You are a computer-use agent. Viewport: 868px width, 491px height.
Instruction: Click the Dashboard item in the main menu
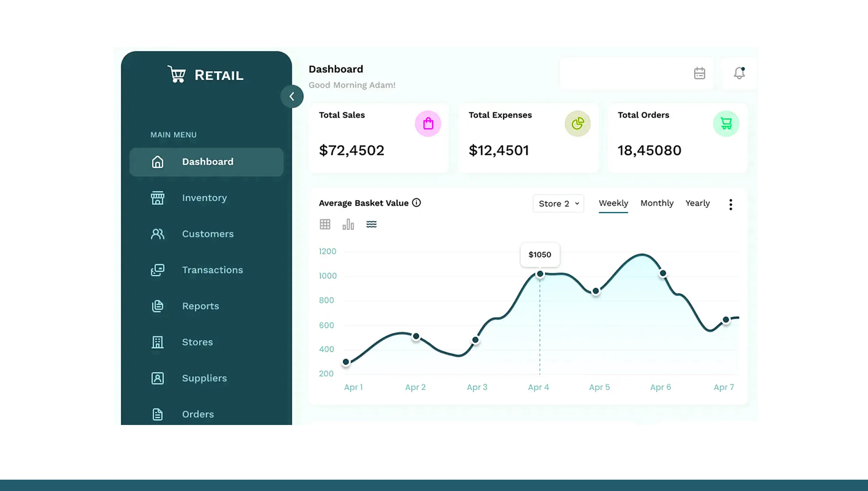point(207,161)
